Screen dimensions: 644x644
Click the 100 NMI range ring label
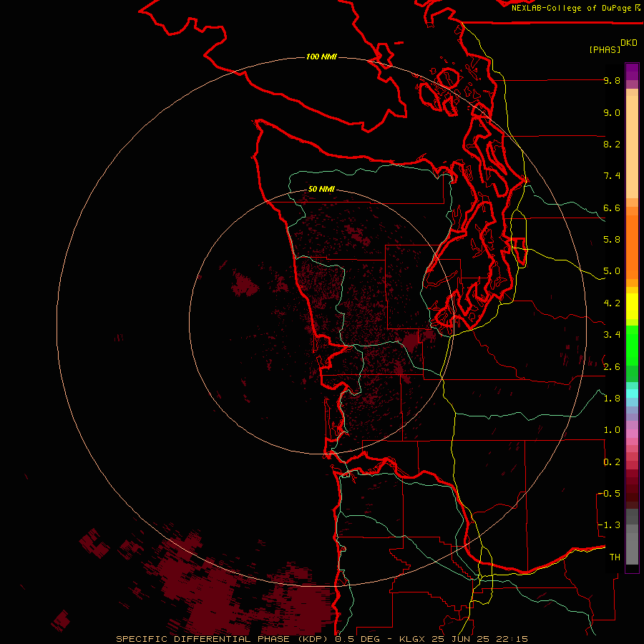(x=321, y=57)
